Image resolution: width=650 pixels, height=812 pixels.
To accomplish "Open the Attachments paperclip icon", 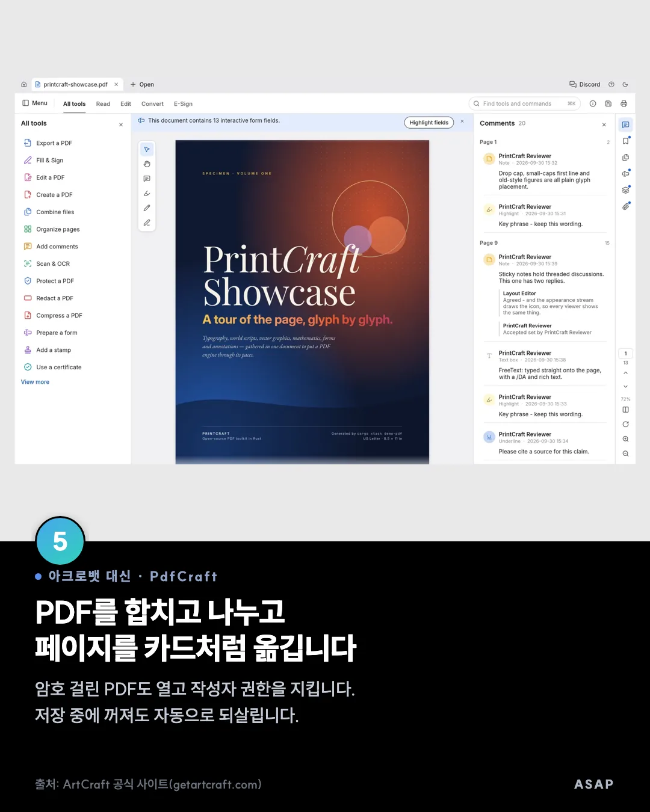I will [x=626, y=206].
